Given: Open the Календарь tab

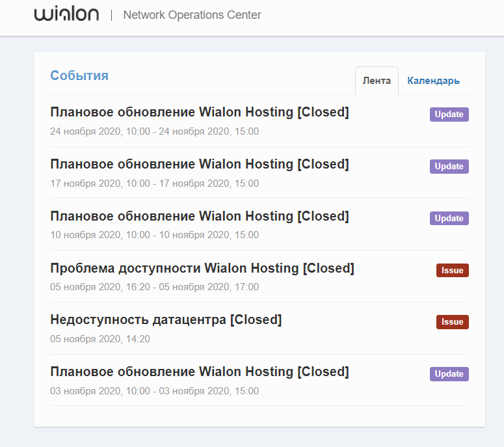Looking at the screenshot, I should point(433,81).
